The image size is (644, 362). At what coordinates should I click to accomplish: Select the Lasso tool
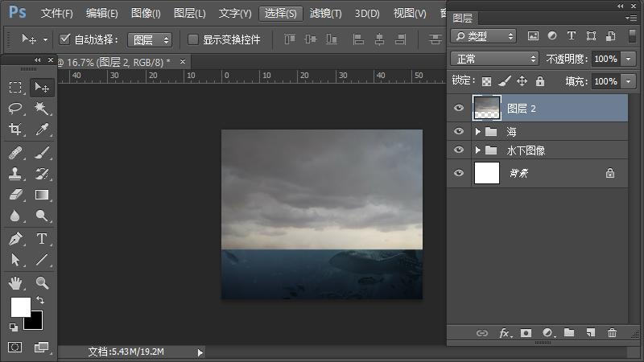pos(15,109)
